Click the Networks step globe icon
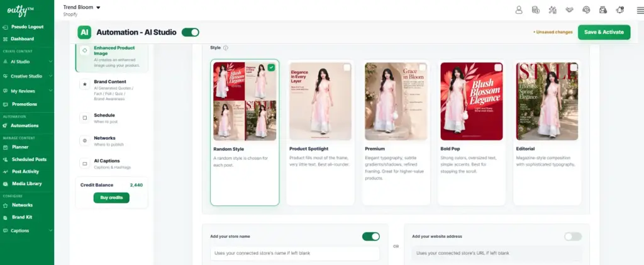Image resolution: width=644 pixels, height=265 pixels. pyautogui.click(x=85, y=140)
